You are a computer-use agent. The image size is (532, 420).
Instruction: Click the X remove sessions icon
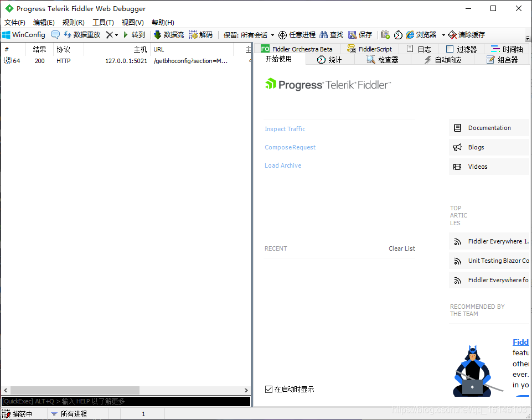click(109, 35)
